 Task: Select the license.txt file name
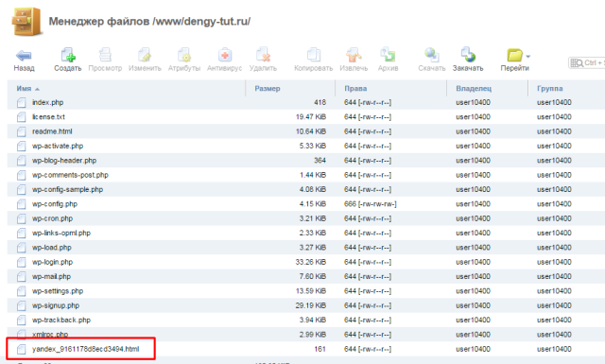(48, 116)
